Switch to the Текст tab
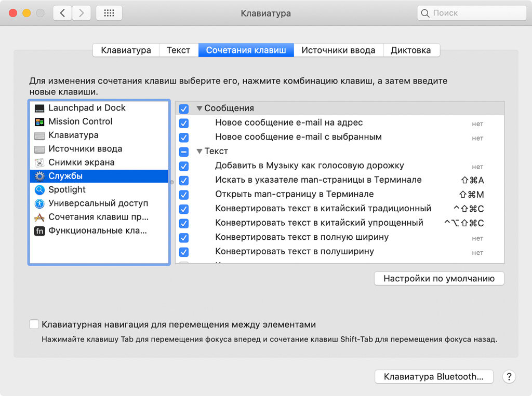The height and width of the screenshot is (396, 532). click(179, 50)
